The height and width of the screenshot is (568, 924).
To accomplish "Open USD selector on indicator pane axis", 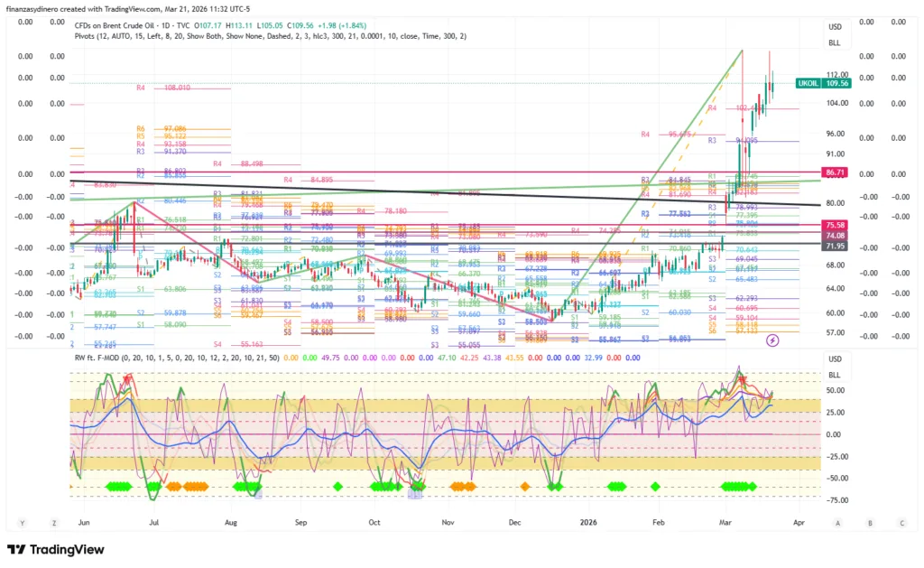I will click(835, 359).
